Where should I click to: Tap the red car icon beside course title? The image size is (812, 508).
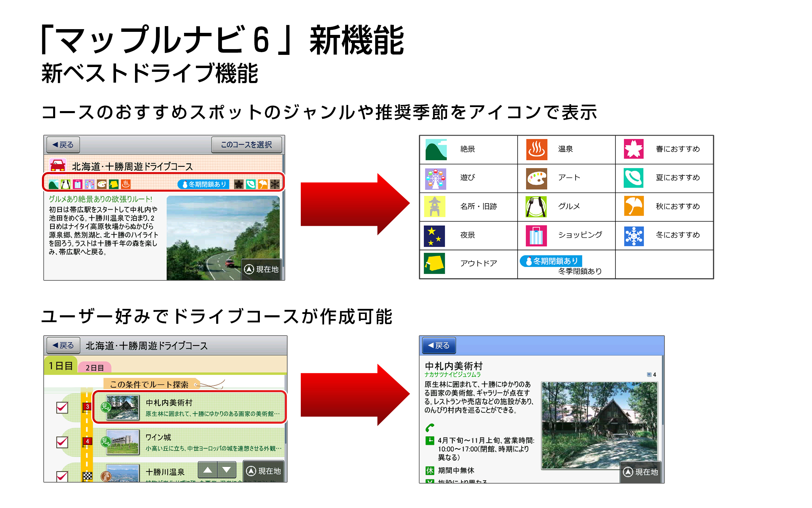click(x=58, y=166)
